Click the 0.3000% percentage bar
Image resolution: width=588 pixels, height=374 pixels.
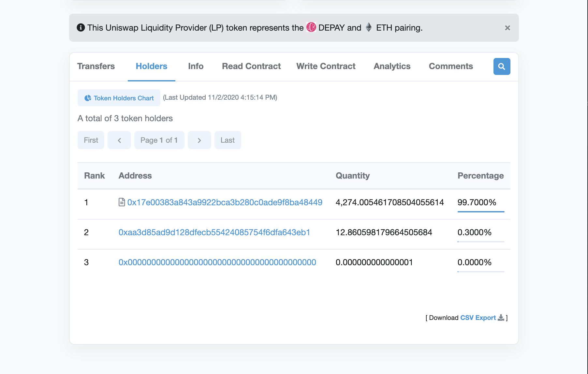tap(481, 242)
